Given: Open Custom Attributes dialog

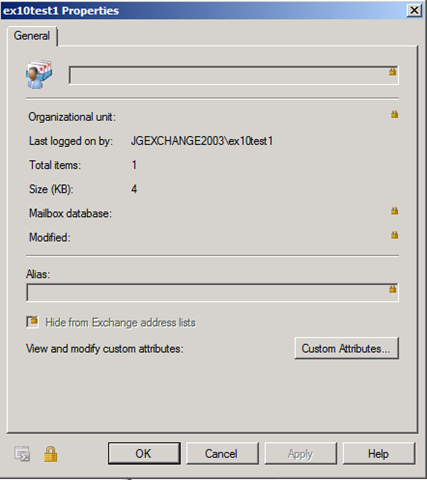Looking at the screenshot, I should pyautogui.click(x=346, y=348).
